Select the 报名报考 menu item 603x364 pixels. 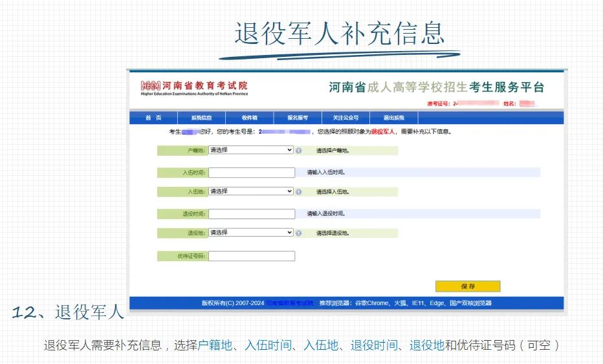click(298, 118)
